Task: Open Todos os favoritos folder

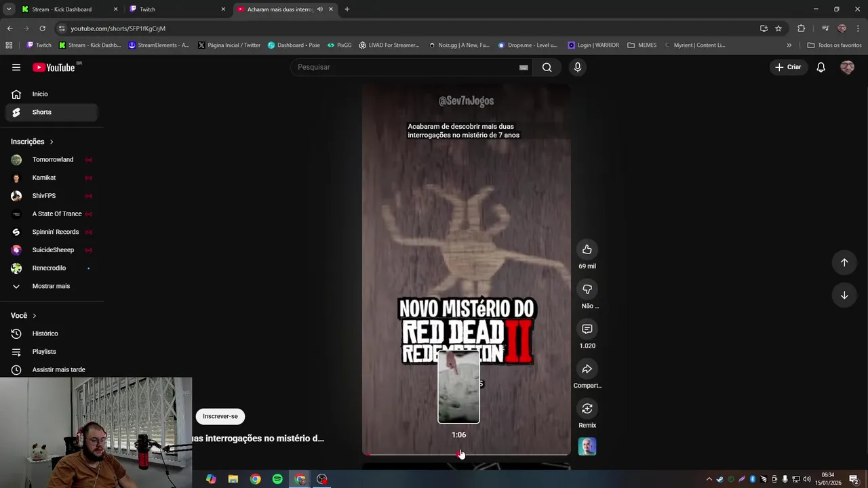Action: pyautogui.click(x=834, y=45)
